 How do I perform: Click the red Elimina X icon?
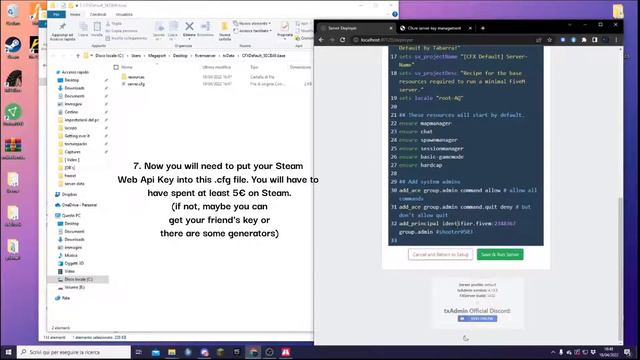pyautogui.click(x=189, y=27)
